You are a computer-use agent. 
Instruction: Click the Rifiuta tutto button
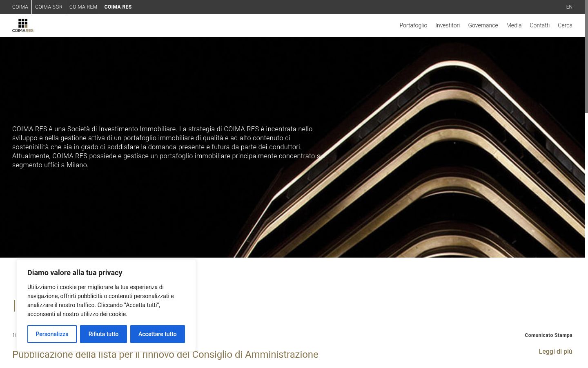click(x=103, y=334)
